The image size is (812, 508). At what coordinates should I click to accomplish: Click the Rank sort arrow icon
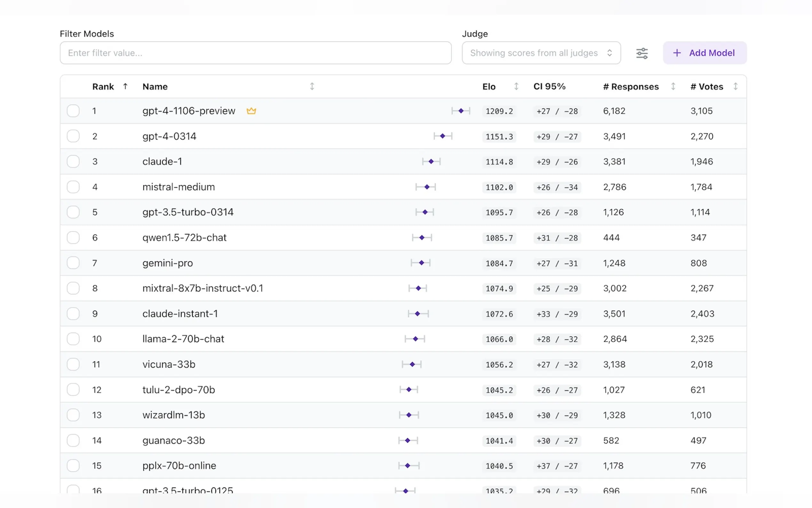(x=125, y=86)
